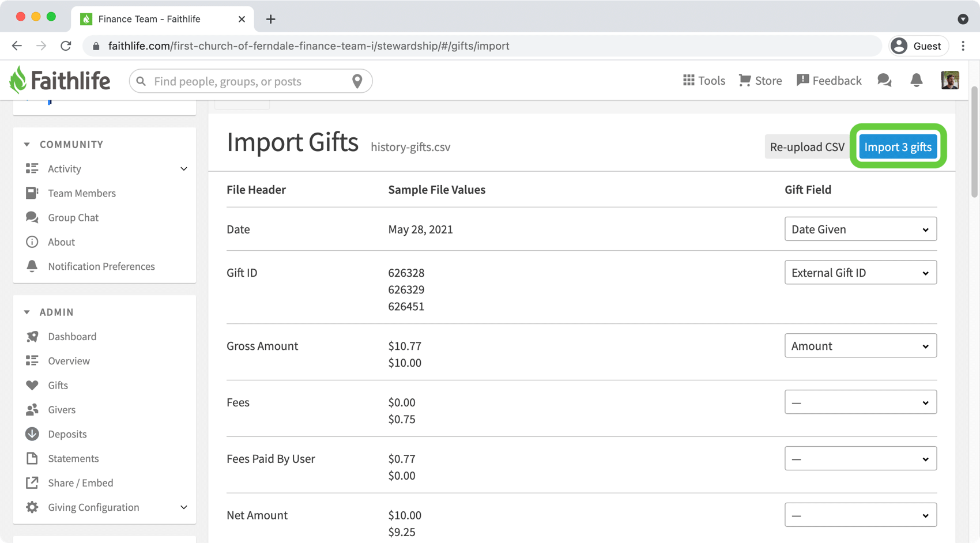The height and width of the screenshot is (543, 980).
Task: Click the Overview list icon
Action: pyautogui.click(x=32, y=360)
